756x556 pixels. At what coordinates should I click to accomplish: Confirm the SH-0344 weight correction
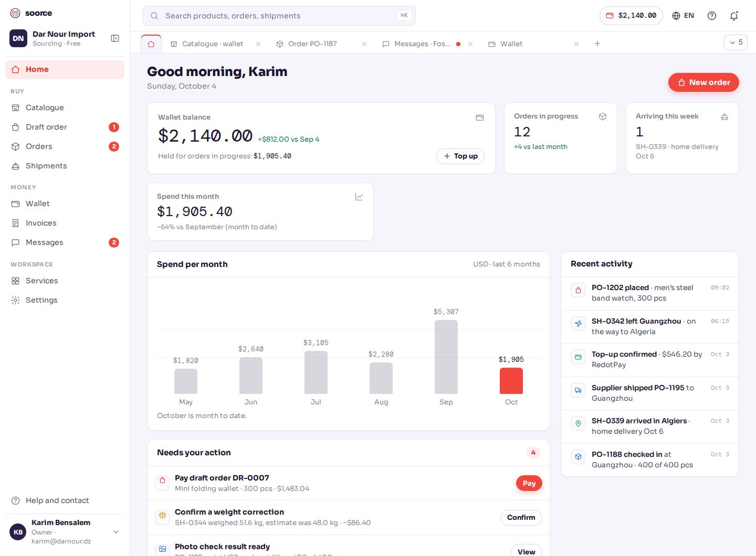tap(521, 517)
